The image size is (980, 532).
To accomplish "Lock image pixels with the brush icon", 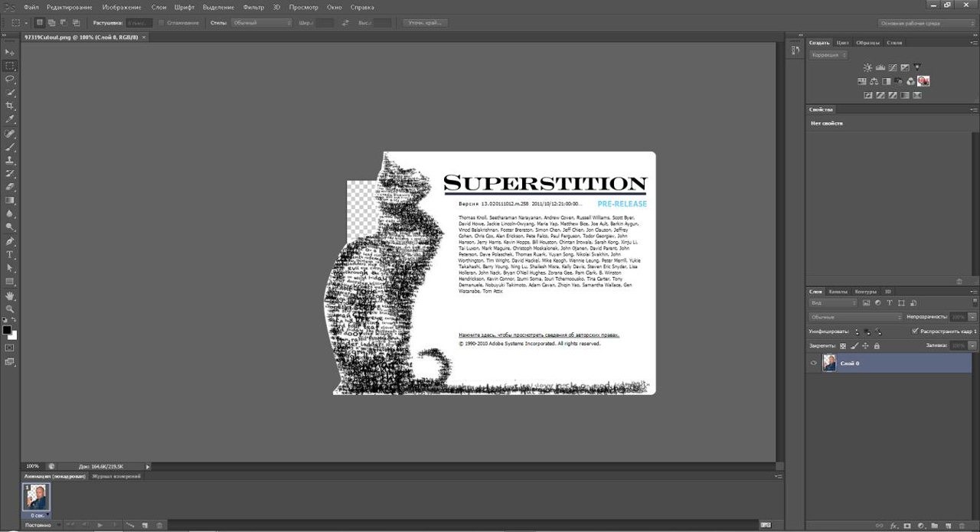I will click(x=854, y=346).
